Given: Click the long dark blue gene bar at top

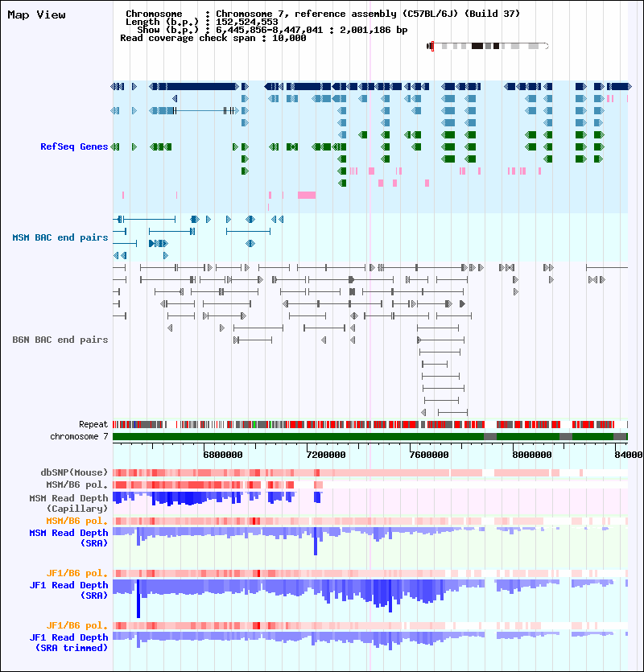Looking at the screenshot, I should coord(194,87).
